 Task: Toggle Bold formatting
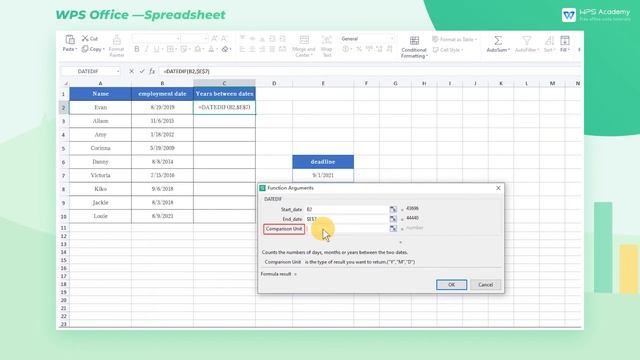137,49
